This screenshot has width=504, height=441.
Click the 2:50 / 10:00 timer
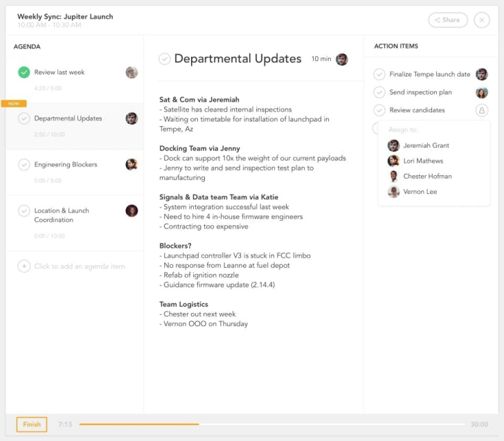coord(49,134)
